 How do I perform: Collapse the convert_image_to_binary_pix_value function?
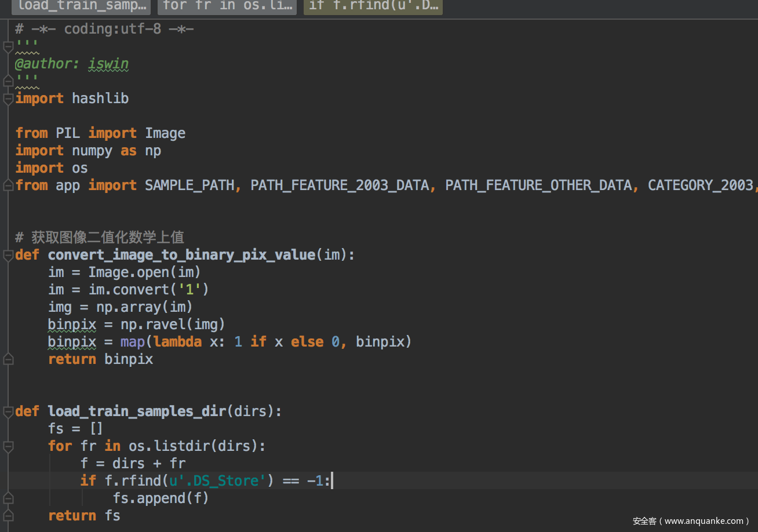(8, 255)
